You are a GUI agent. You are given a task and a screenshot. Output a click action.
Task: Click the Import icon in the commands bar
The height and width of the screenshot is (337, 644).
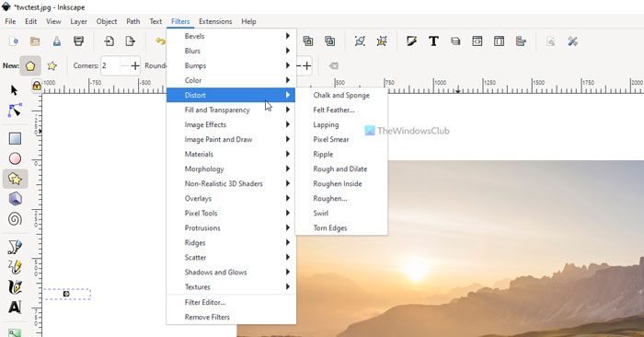pyautogui.click(x=109, y=41)
